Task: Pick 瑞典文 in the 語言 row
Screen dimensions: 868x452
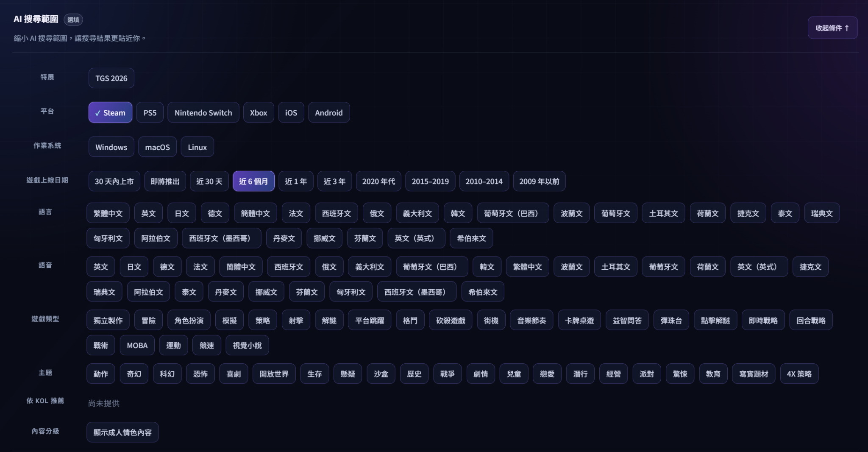Action: pos(822,213)
